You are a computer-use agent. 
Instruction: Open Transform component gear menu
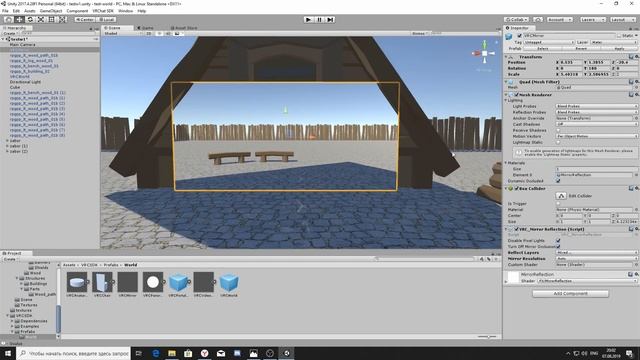(636, 57)
